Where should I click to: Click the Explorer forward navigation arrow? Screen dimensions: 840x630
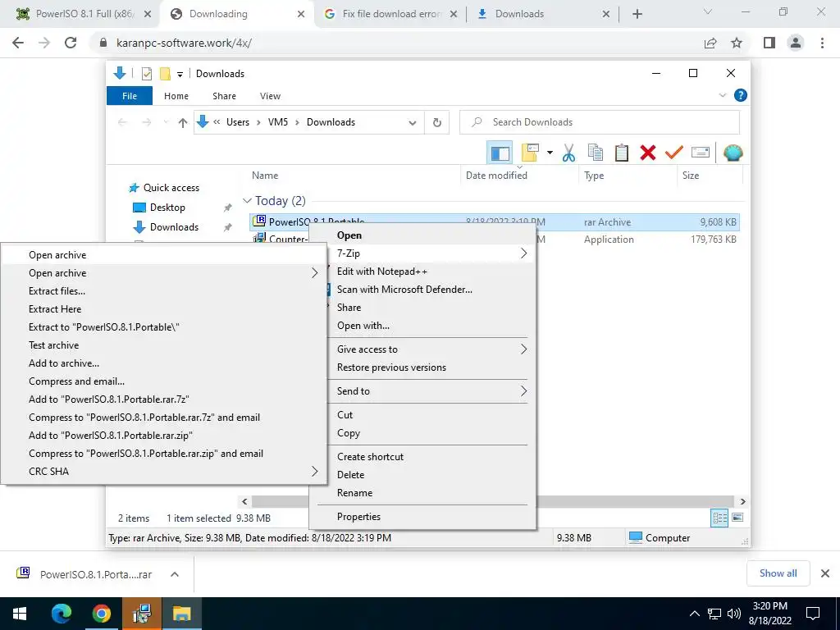click(x=146, y=123)
